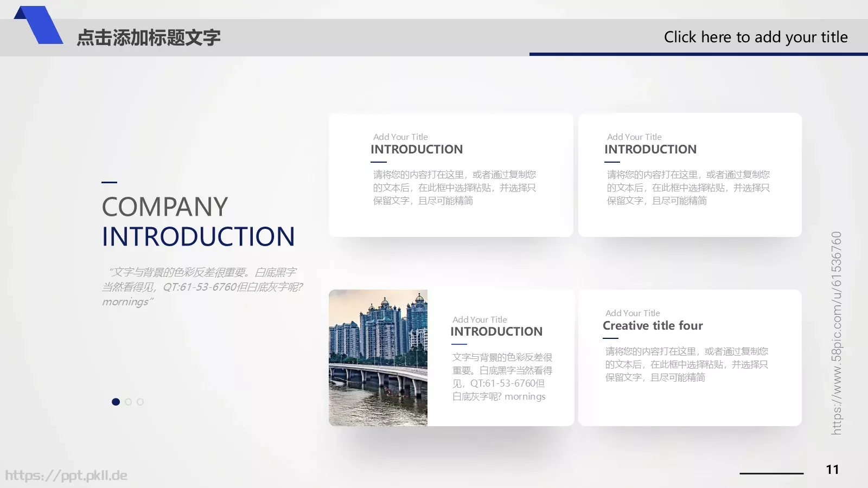Click the 'COMPANY' heading text
The width and height of the screenshot is (868, 488).
[x=165, y=207]
